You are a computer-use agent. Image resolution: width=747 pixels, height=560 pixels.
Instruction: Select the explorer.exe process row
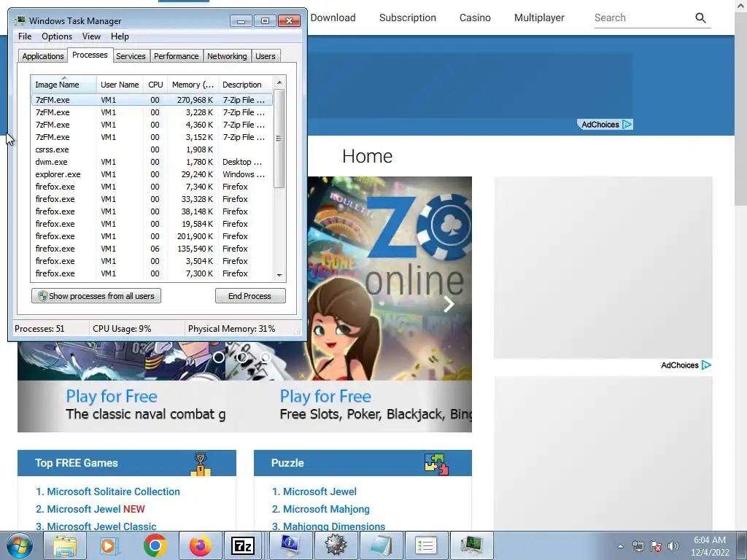(152, 174)
